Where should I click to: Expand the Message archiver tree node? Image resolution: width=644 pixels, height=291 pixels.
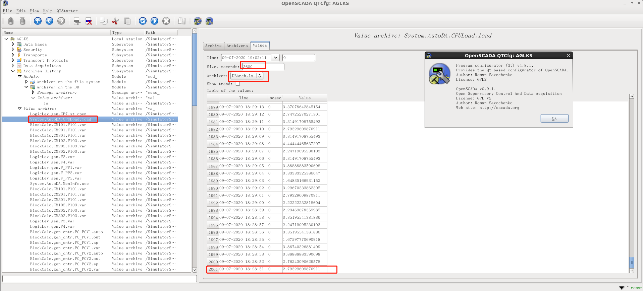point(33,92)
